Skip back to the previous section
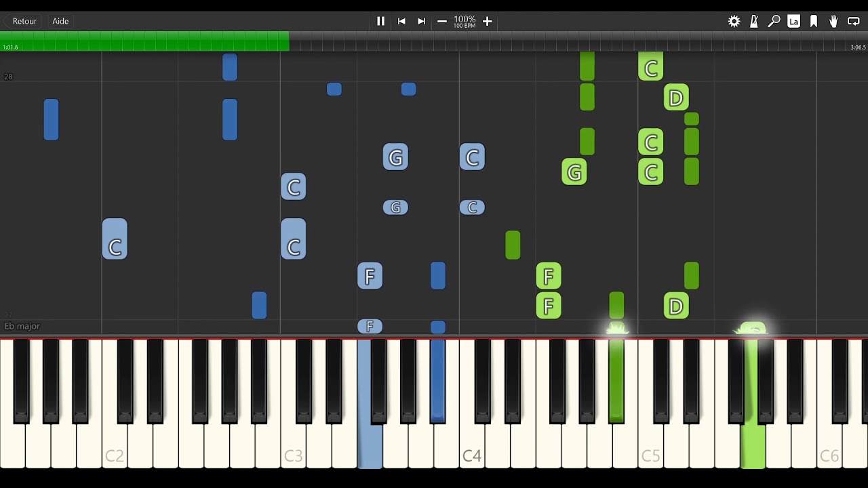The width and height of the screenshot is (868, 488). click(401, 21)
